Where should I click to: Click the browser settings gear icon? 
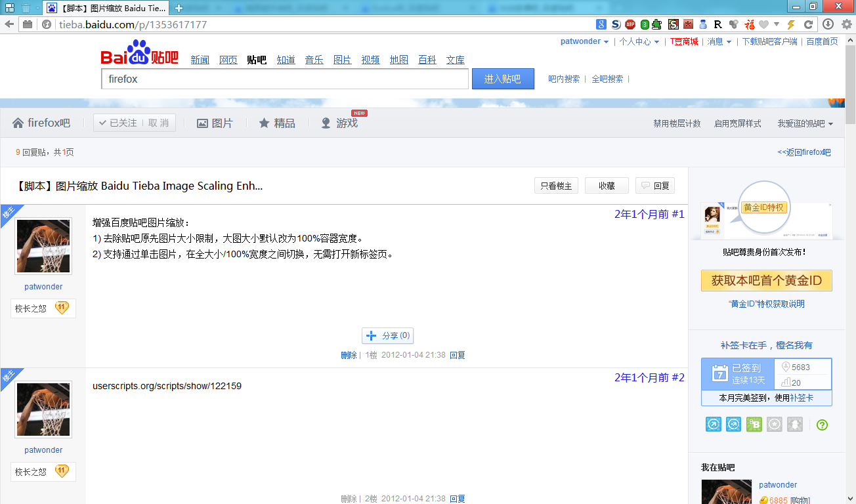click(x=846, y=24)
